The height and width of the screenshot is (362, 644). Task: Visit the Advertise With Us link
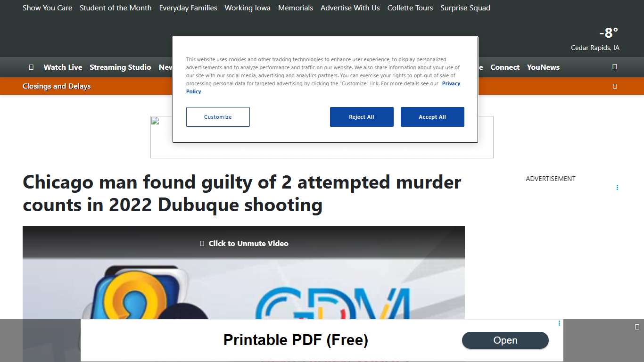350,8
